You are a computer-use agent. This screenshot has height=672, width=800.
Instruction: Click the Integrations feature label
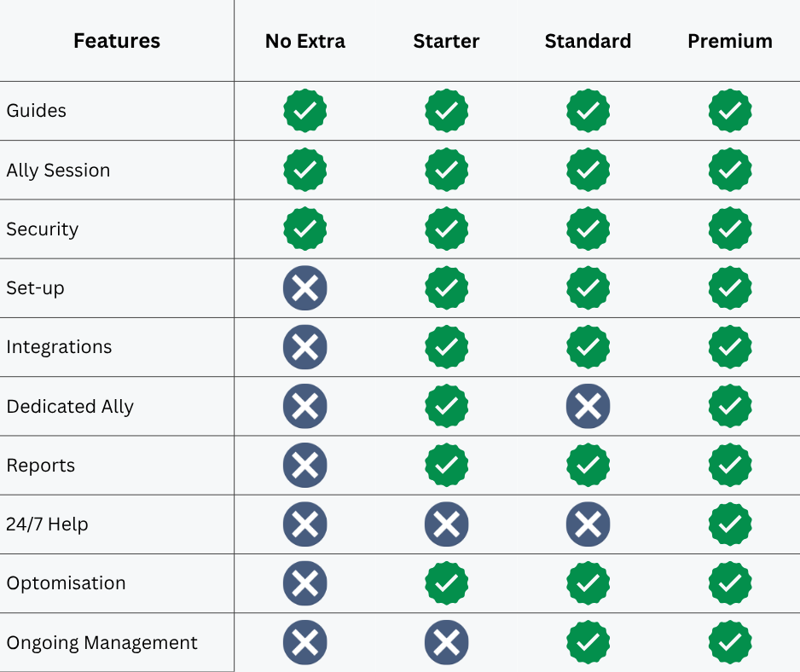tap(59, 347)
